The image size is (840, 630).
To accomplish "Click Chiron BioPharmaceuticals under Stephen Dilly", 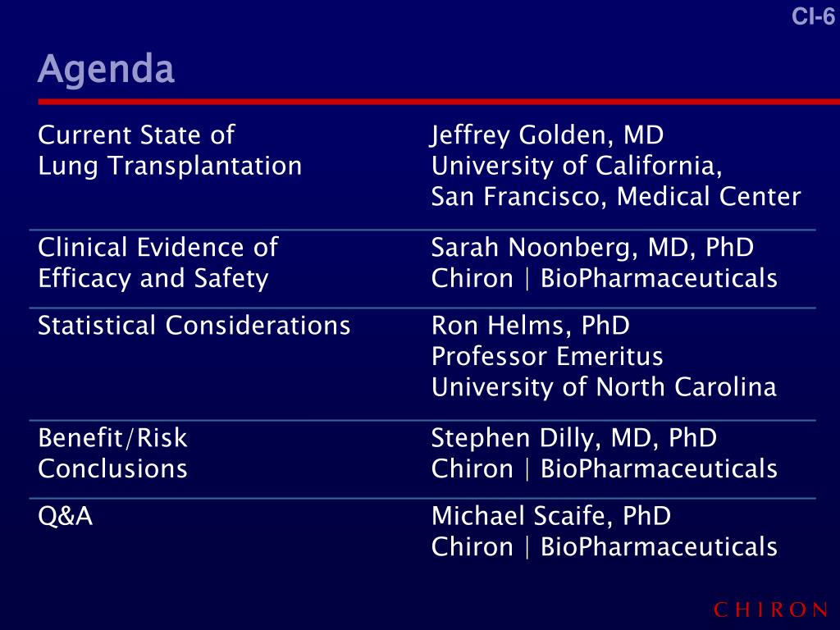I will coord(605,468).
